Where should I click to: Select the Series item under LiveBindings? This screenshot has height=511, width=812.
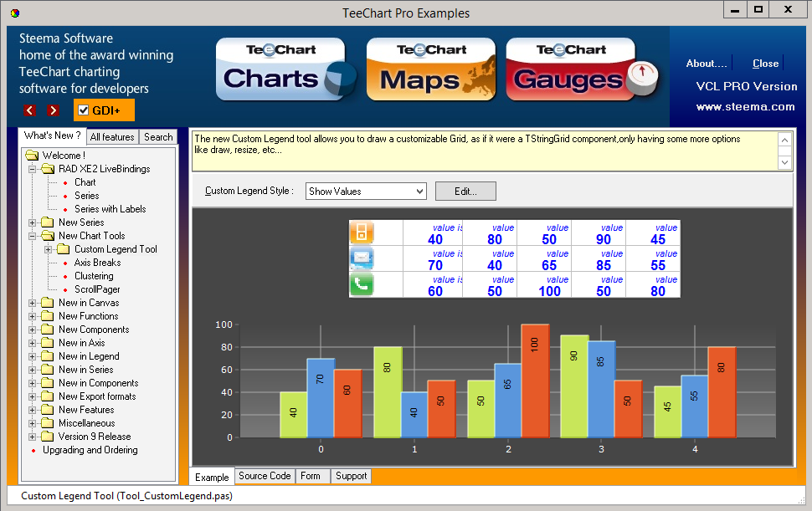(86, 196)
